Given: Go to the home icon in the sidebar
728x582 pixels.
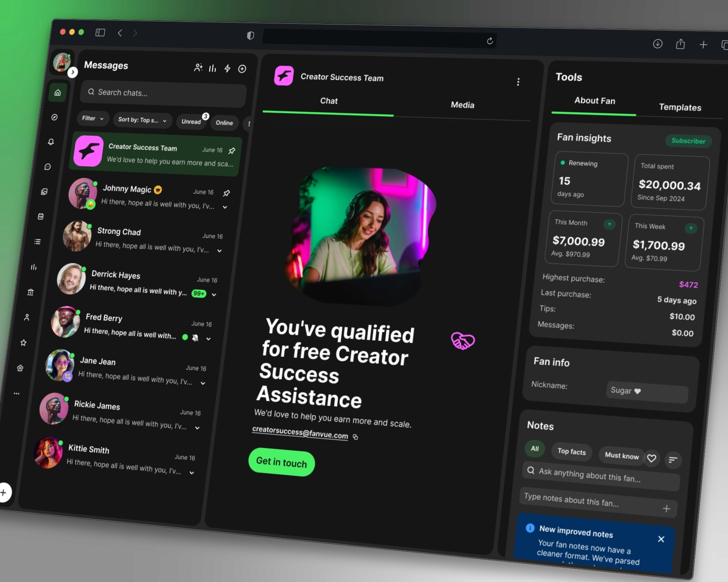Looking at the screenshot, I should click(x=58, y=92).
